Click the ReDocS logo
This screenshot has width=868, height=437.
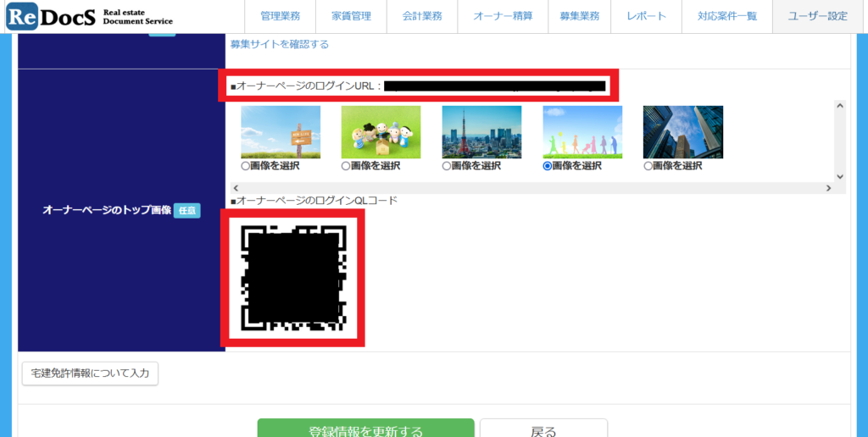[90, 17]
